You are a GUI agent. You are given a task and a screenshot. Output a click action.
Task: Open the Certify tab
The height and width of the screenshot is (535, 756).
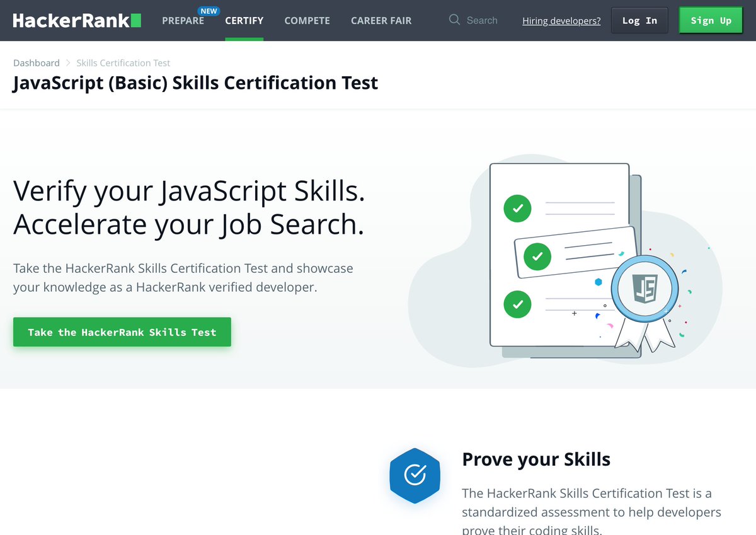[x=244, y=21]
